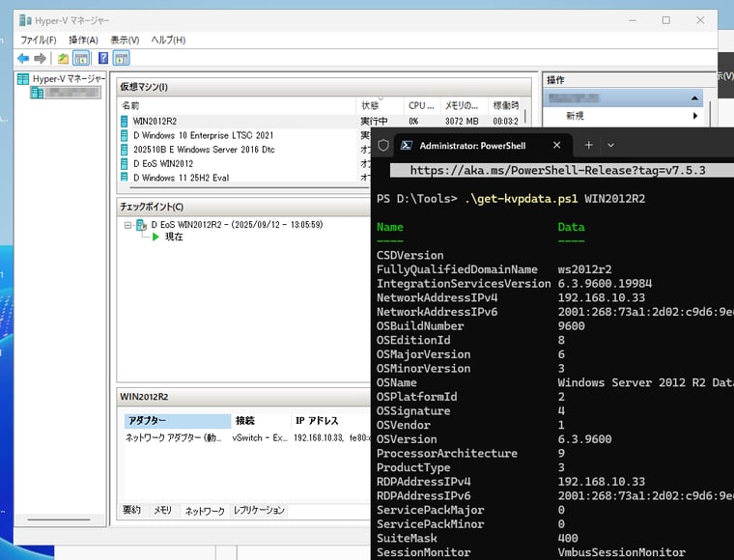Sort VMs by 状態 column header
The image size is (734, 560).
(x=380, y=106)
